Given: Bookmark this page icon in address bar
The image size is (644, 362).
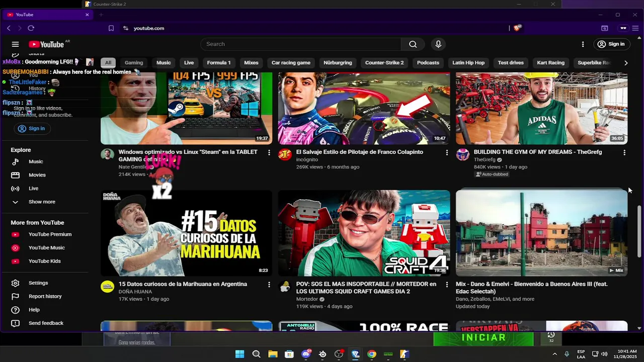Looking at the screenshot, I should click(x=111, y=28).
